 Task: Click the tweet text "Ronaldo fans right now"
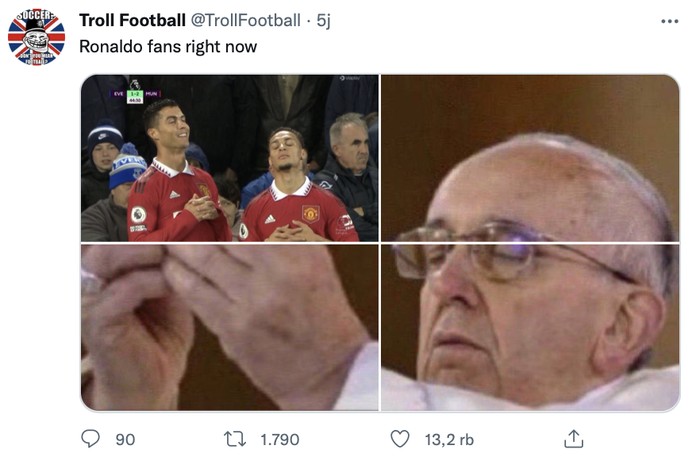pos(168,46)
